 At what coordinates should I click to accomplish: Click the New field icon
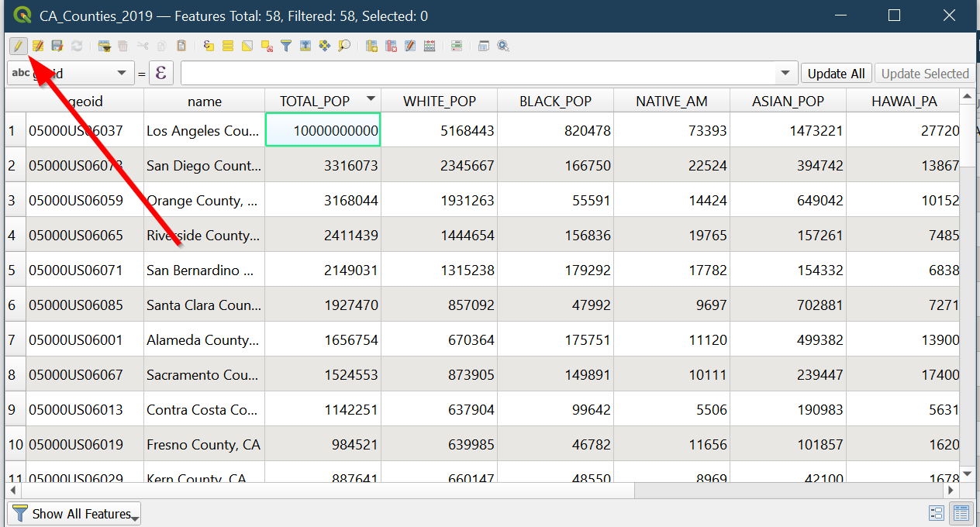click(371, 46)
